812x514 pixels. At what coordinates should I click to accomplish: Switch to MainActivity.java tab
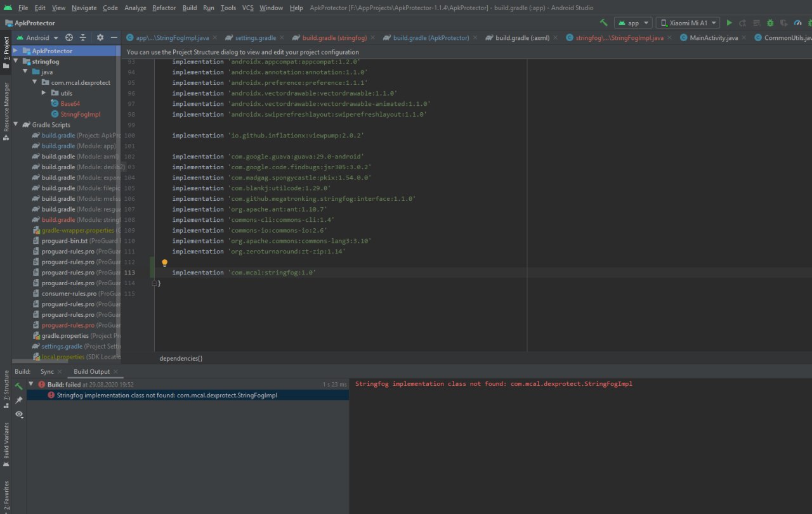click(714, 38)
